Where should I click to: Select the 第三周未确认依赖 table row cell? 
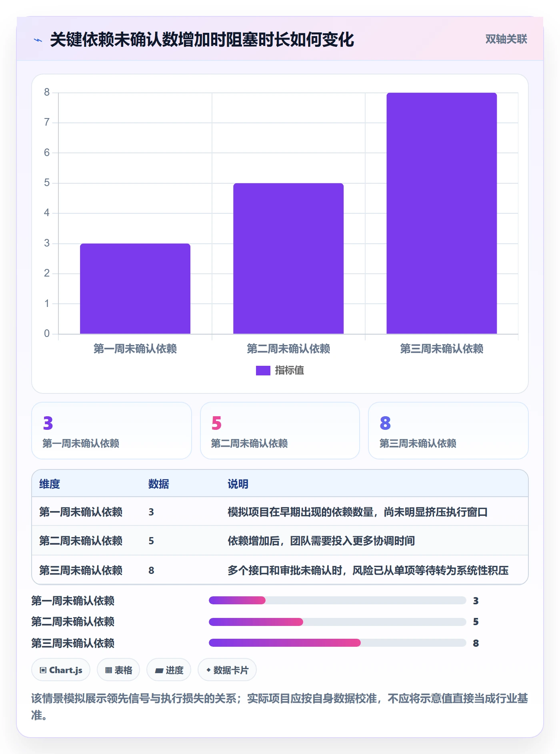coord(81,571)
